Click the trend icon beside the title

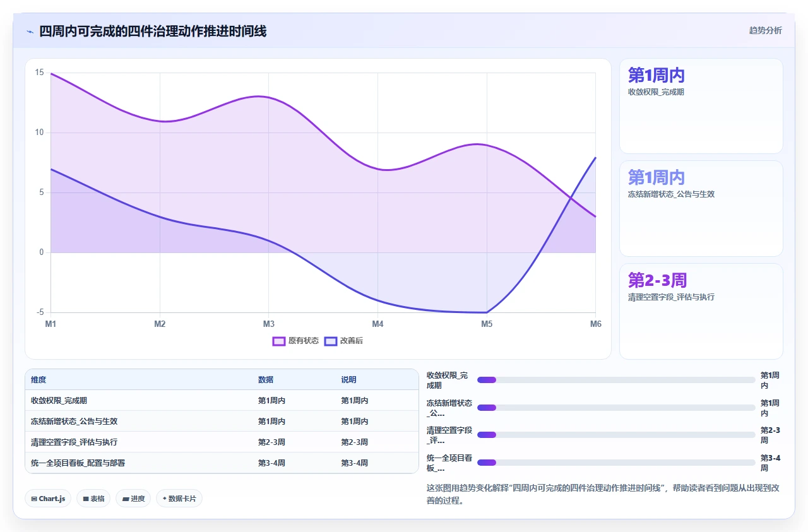(30, 32)
